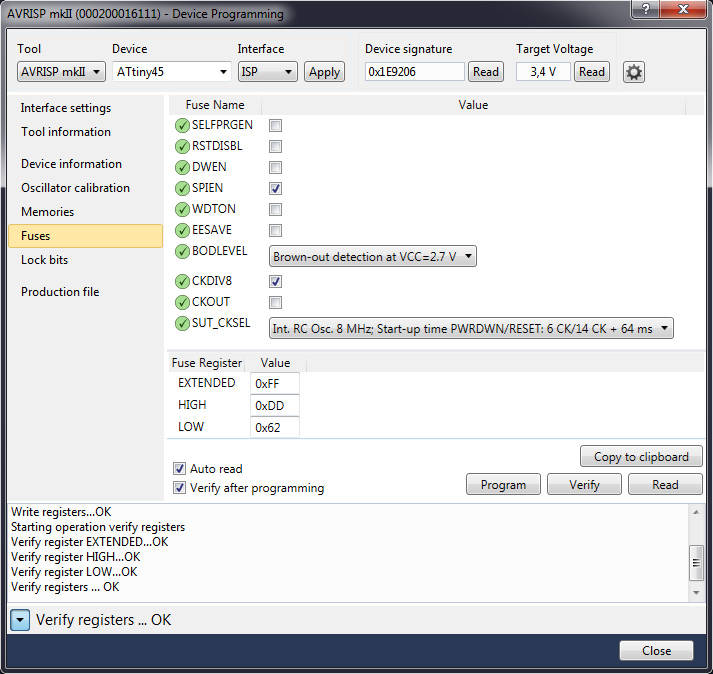Screen dimensions: 713x674
Task: Click the Verify button
Action: pyautogui.click(x=584, y=485)
